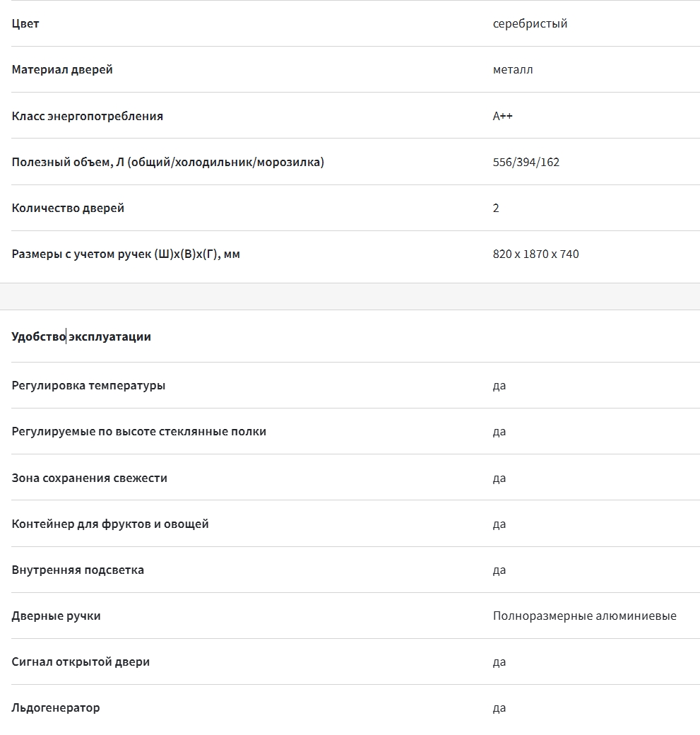Click 'Регулируемые по высоте стеклянные полки' label
Viewport: 700px width, 735px height.
138,431
